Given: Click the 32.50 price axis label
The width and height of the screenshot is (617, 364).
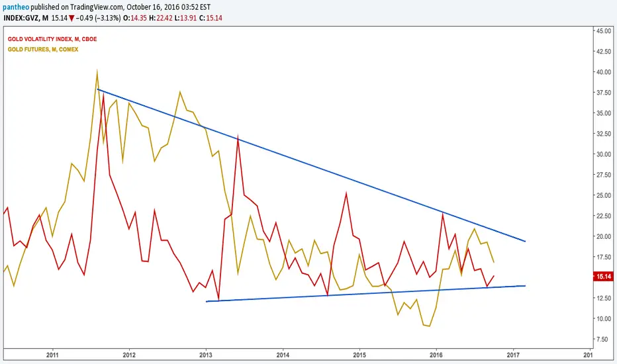Looking at the screenshot, I should coord(604,134).
